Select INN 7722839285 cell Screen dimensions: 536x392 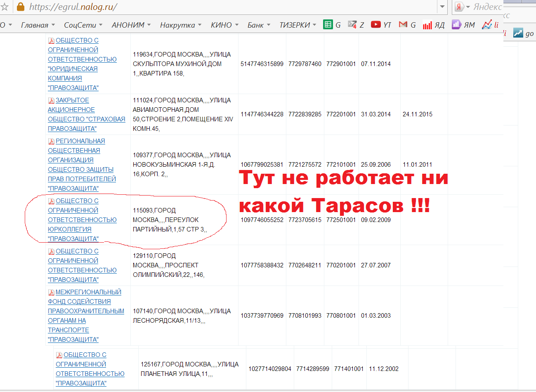(x=305, y=114)
